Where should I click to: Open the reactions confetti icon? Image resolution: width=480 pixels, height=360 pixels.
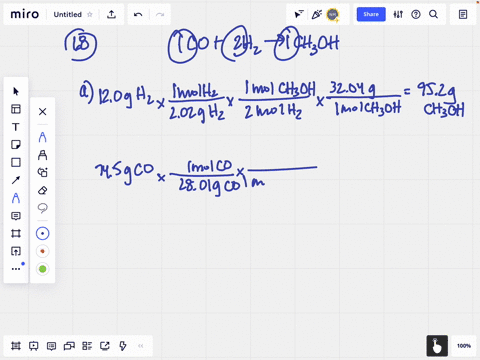click(316, 14)
